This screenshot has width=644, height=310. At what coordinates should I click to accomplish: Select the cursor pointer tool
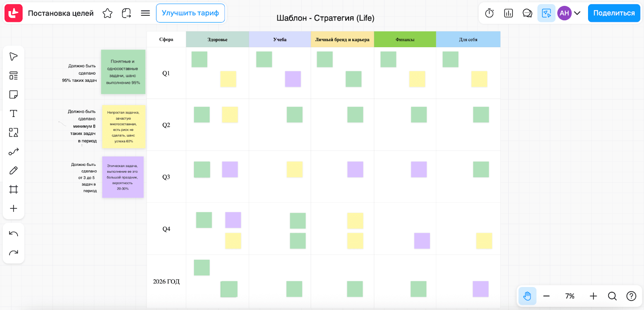point(13,56)
